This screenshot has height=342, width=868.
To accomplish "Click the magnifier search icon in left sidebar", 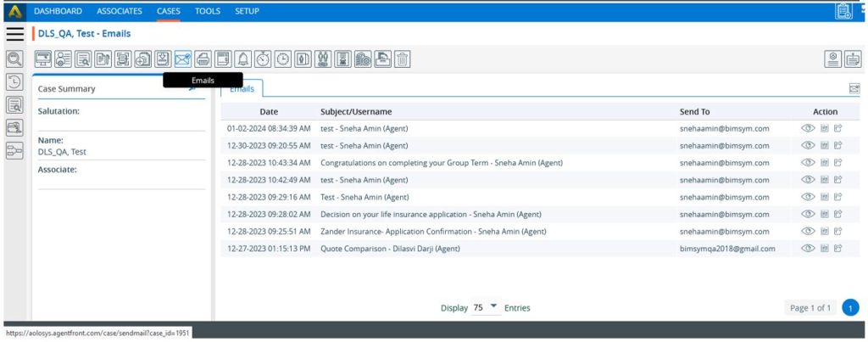I will pyautogui.click(x=14, y=59).
